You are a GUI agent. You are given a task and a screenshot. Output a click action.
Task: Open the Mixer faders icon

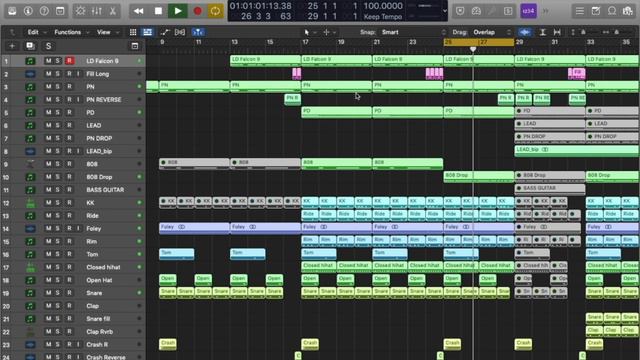(x=97, y=11)
